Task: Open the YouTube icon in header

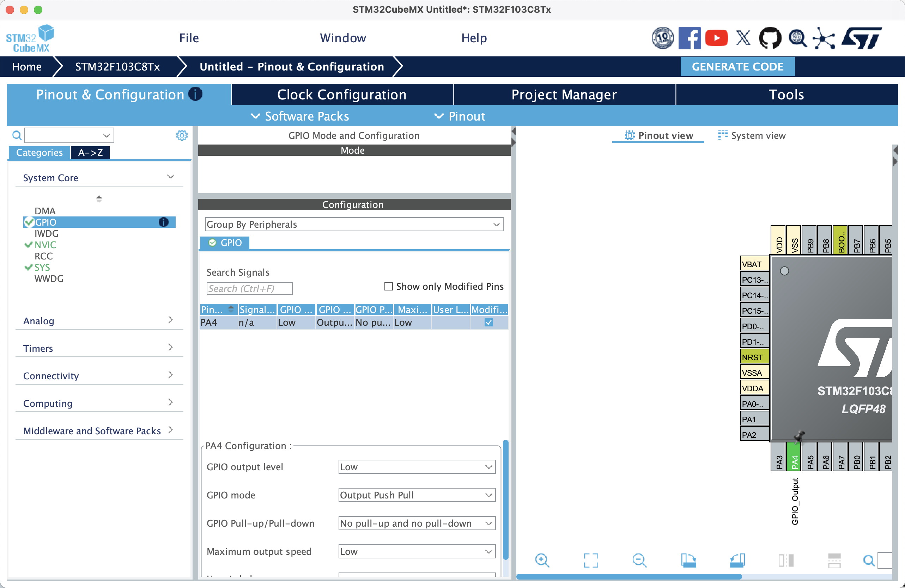Action: (x=716, y=38)
